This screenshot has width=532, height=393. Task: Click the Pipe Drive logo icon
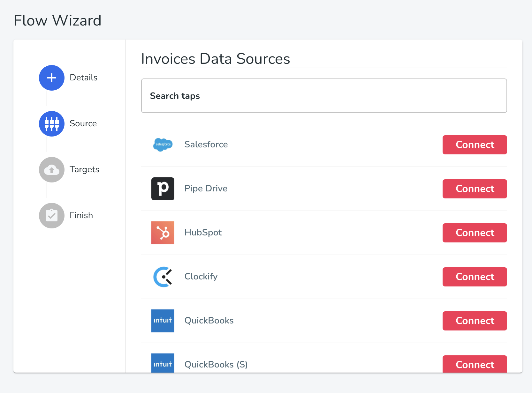click(x=163, y=189)
